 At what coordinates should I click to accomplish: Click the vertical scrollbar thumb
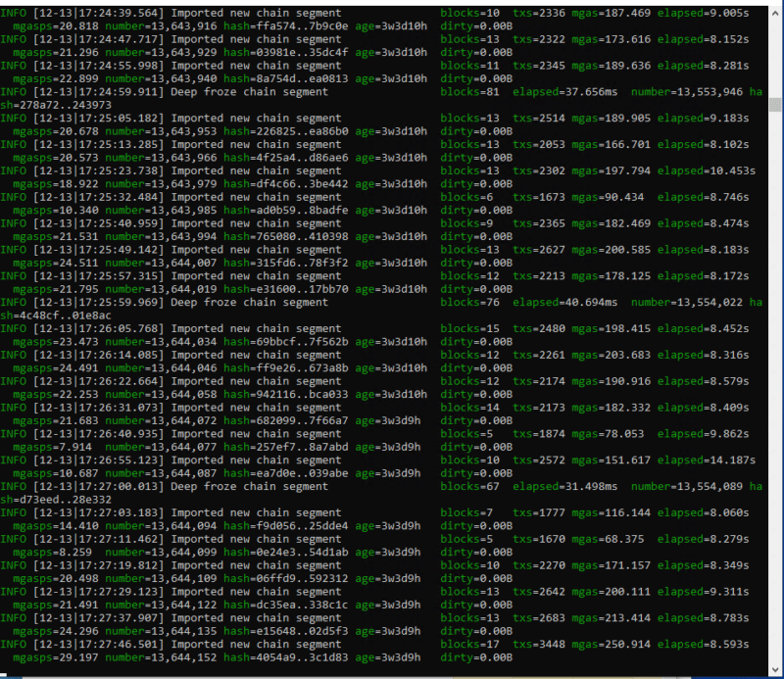pyautogui.click(x=774, y=106)
